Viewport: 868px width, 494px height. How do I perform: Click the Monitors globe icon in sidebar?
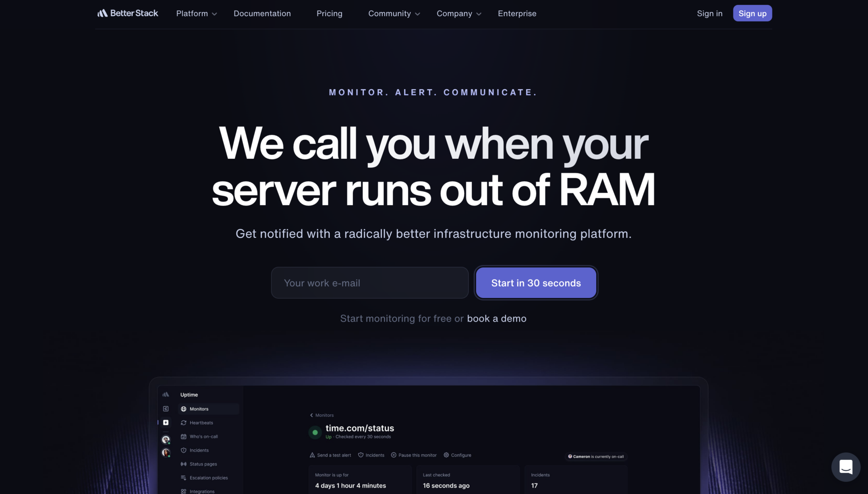184,409
